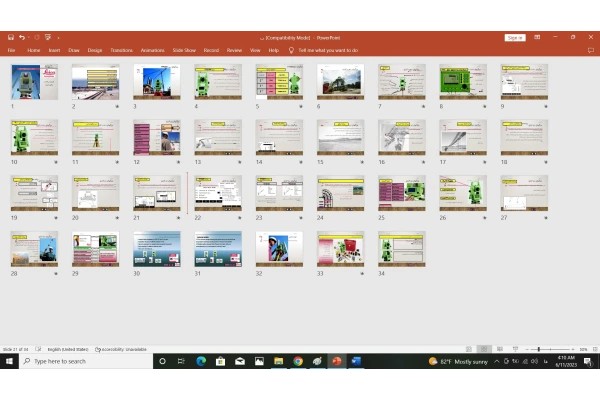600x400 pixels.
Task: Open the Record tab
Action: pos(211,50)
